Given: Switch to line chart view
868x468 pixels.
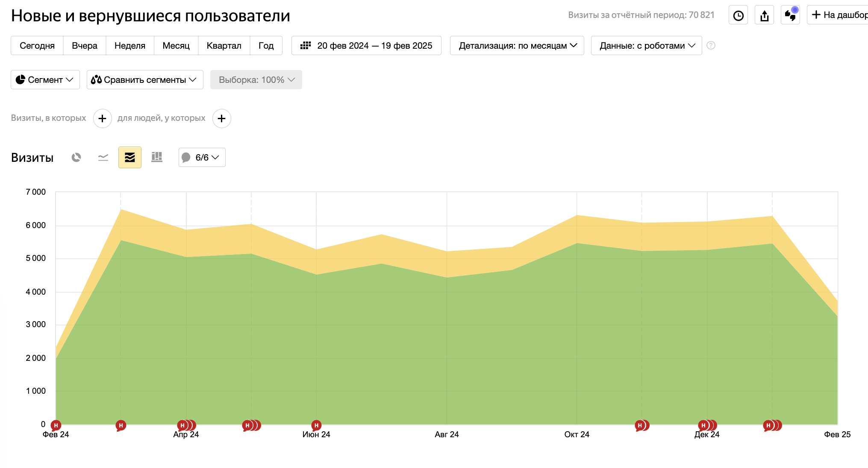Looking at the screenshot, I should point(103,158).
